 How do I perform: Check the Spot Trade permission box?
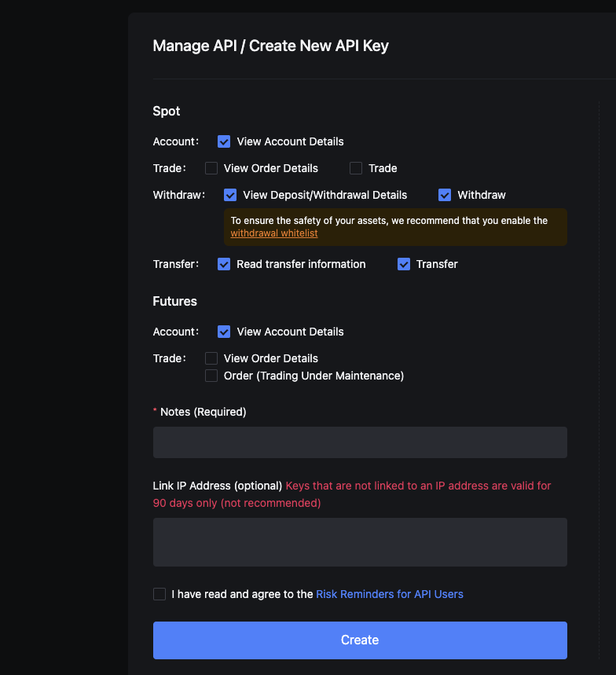click(356, 168)
